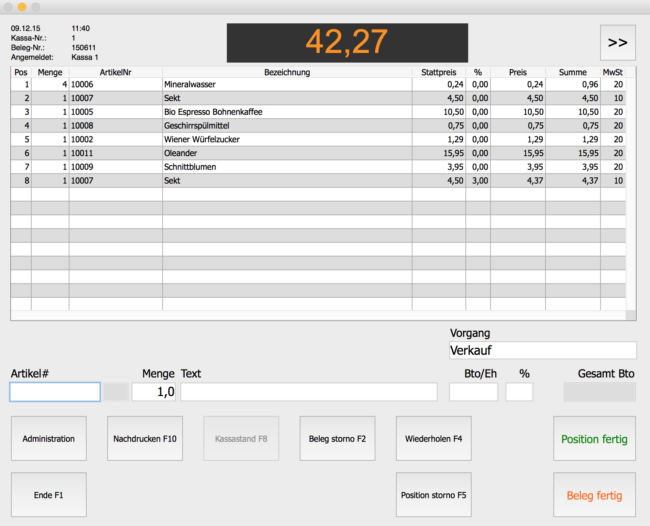Click the green Position fertig button

tap(594, 438)
